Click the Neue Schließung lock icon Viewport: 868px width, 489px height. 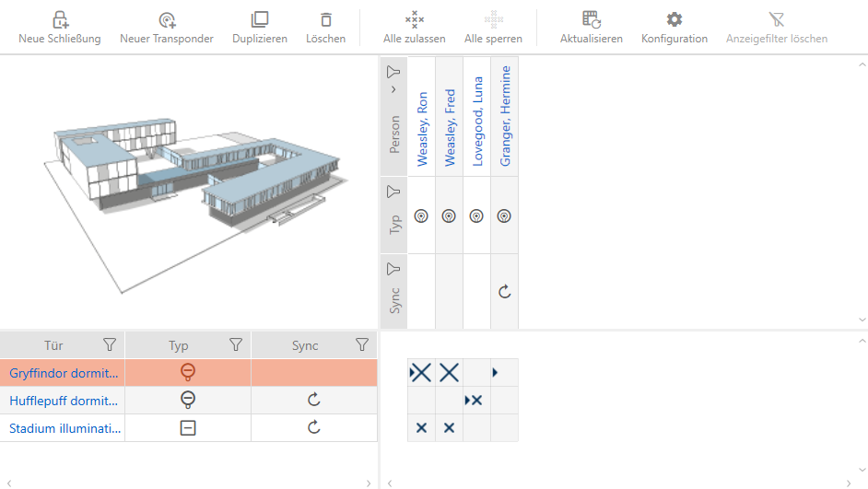pyautogui.click(x=59, y=19)
